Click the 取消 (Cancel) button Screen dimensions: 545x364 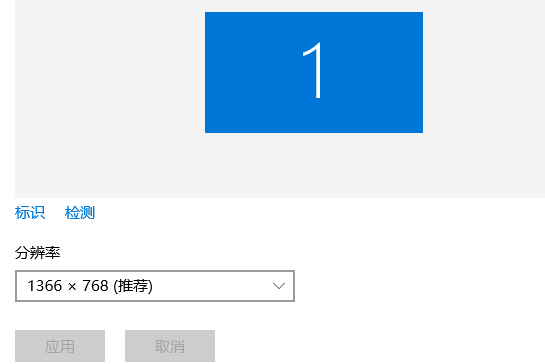pyautogui.click(x=170, y=346)
